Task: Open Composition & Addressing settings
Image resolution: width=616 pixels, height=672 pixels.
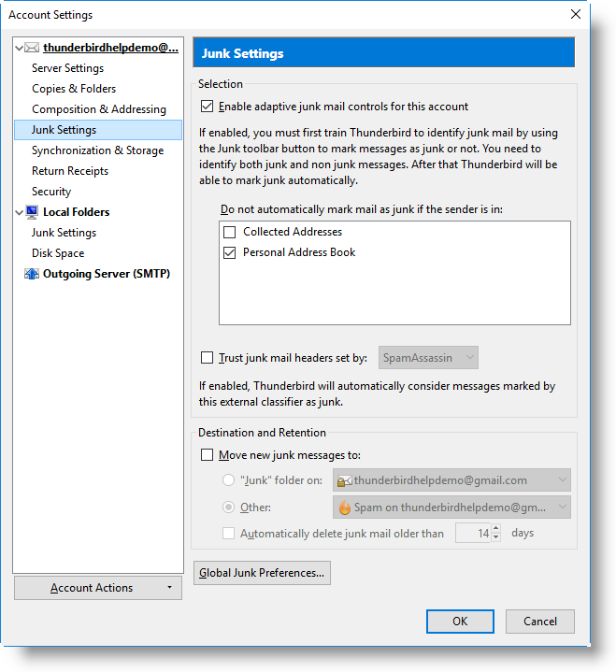Action: 99,109
